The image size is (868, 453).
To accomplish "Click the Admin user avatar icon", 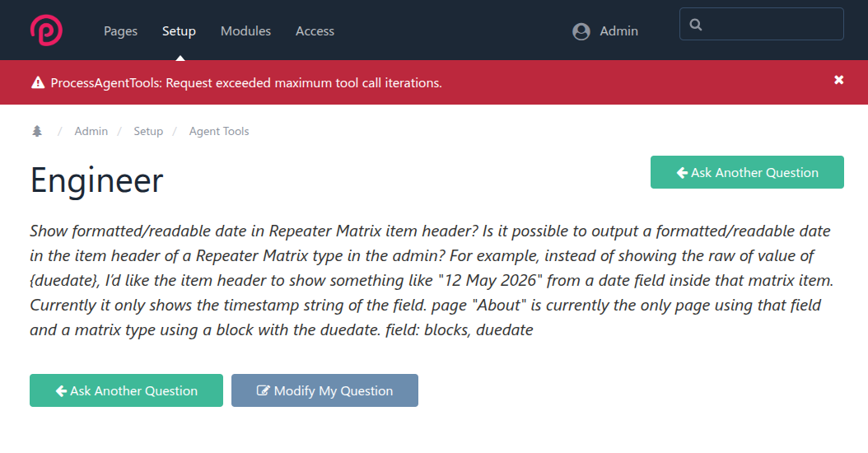I will [581, 31].
